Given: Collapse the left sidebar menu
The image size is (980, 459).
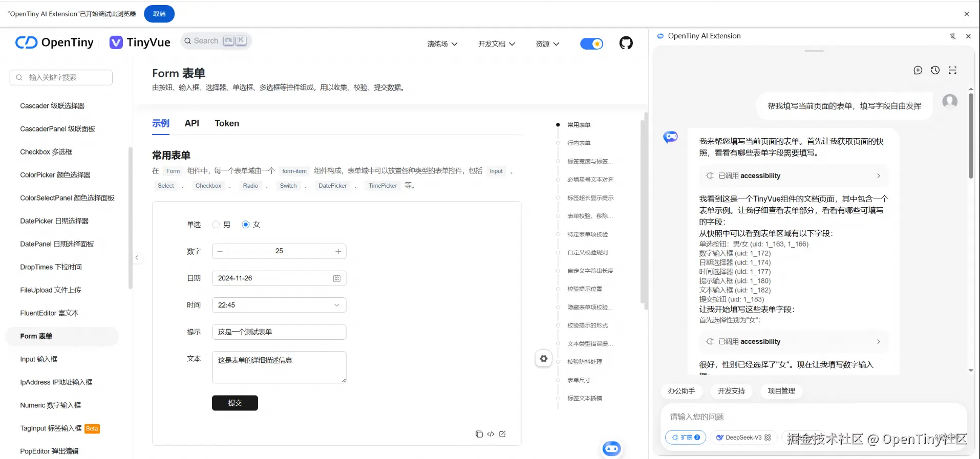Looking at the screenshot, I should point(137,257).
